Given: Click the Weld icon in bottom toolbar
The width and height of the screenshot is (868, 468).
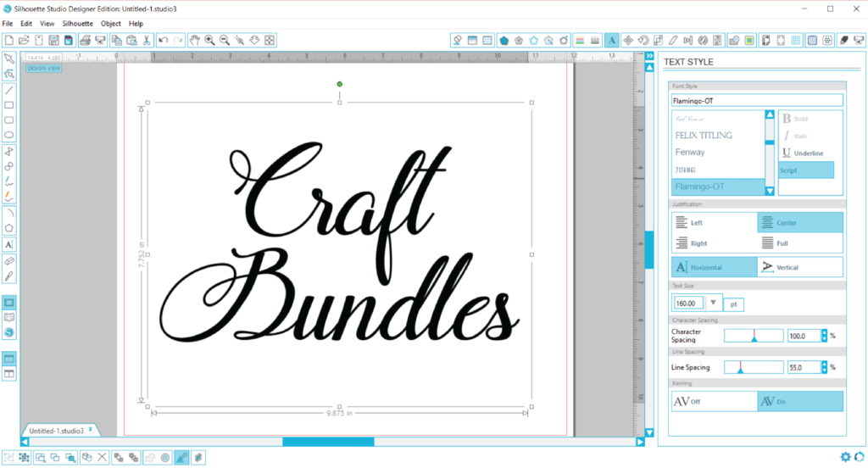Looking at the screenshot, I should pos(150,458).
